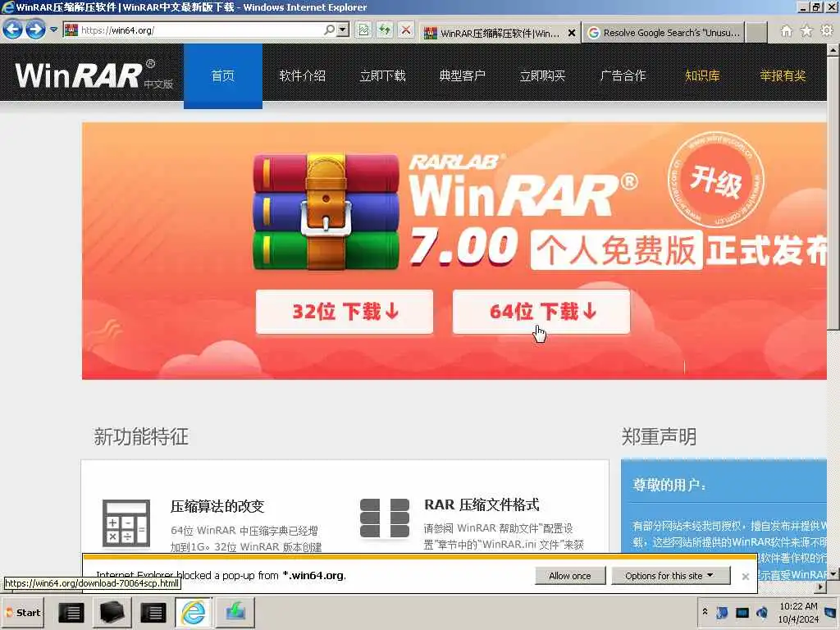
Task: Open the 举报有奖 navigation link
Action: point(783,76)
